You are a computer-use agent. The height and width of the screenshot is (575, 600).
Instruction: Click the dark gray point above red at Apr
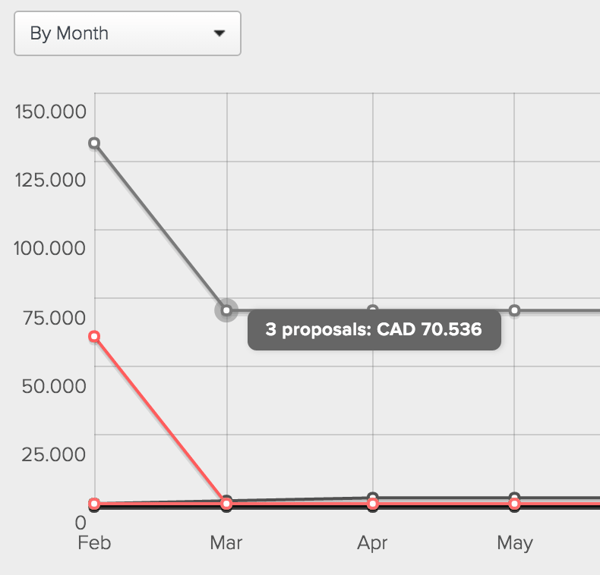pos(373,497)
